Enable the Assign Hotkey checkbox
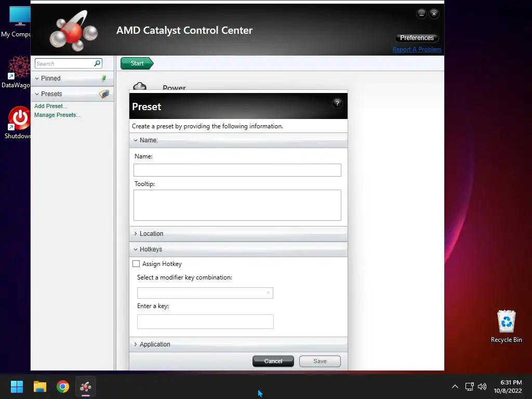532x399 pixels. pyautogui.click(x=136, y=264)
